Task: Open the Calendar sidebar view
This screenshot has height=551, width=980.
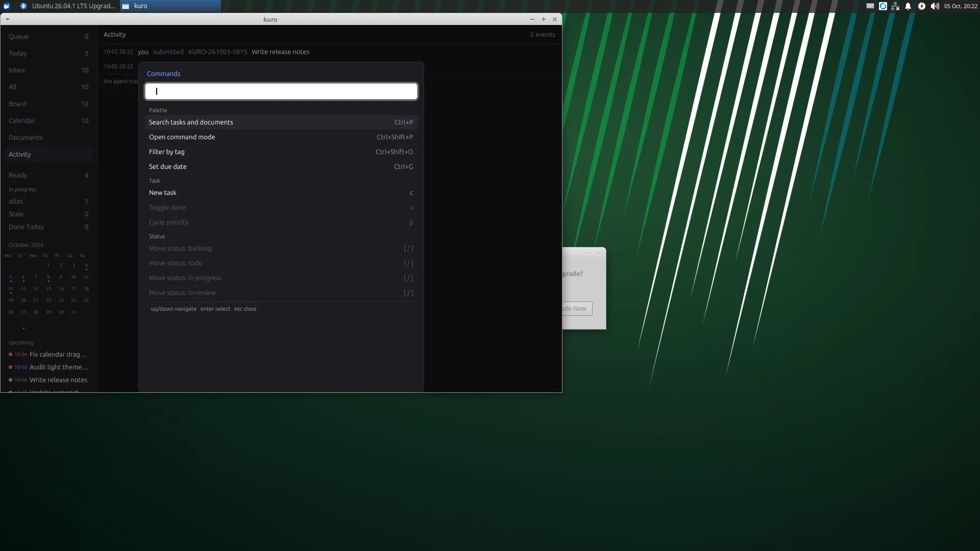Action: pyautogui.click(x=48, y=121)
